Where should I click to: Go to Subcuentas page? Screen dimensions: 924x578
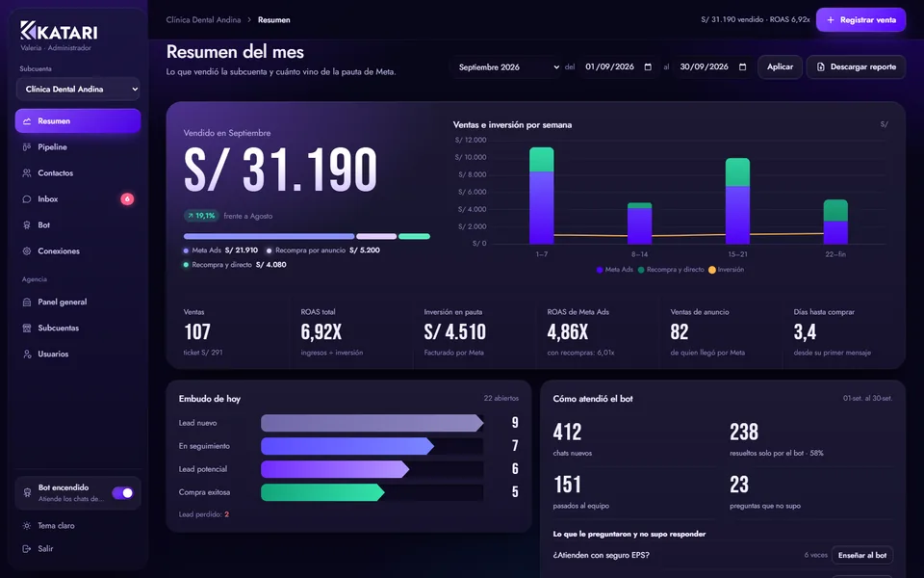(x=78, y=328)
